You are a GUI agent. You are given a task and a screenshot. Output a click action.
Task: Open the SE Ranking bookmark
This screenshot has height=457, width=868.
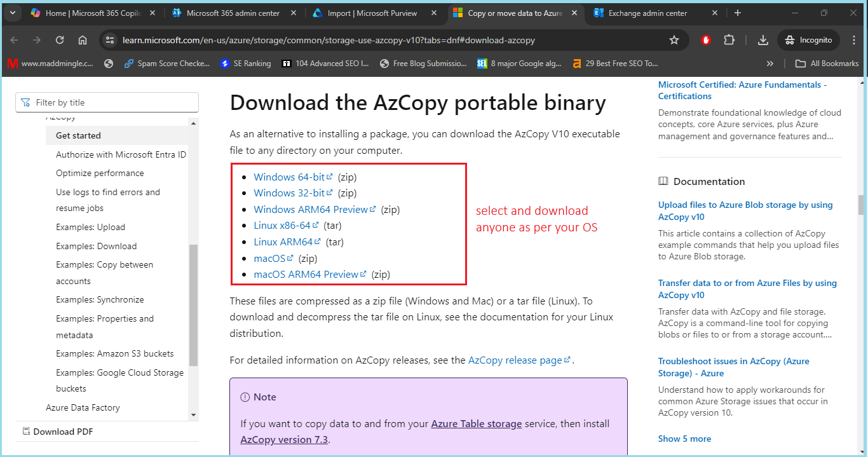[245, 64]
